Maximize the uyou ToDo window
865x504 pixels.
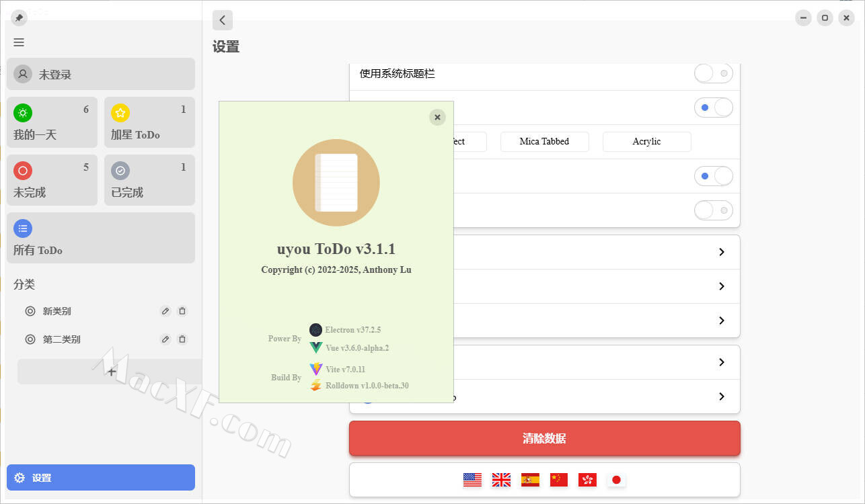point(825,18)
